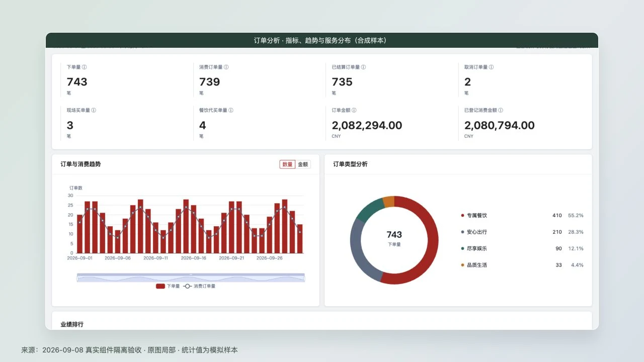Screen dimensions: 644x362
Task: Click the 410 count in the donut legend
Action: pos(557,215)
